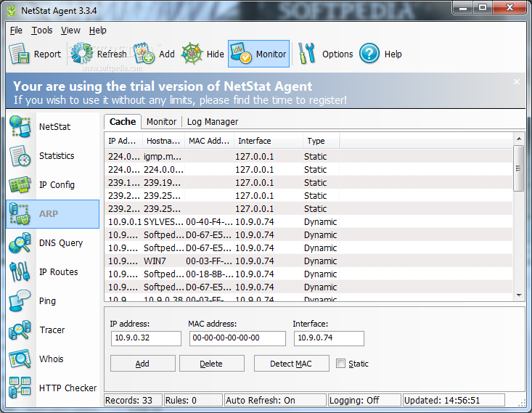
Task: Sort by the MAC Add... column header
Action: click(209, 141)
